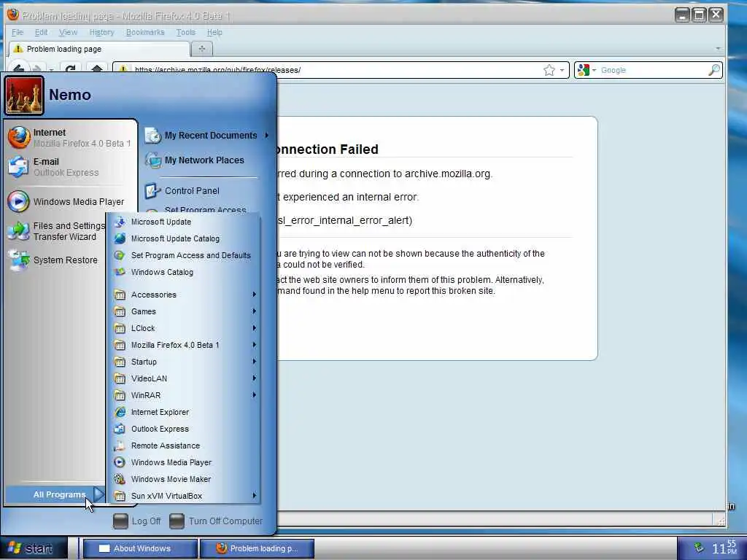
Task: Expand the Accessories submenu
Action: pos(183,295)
